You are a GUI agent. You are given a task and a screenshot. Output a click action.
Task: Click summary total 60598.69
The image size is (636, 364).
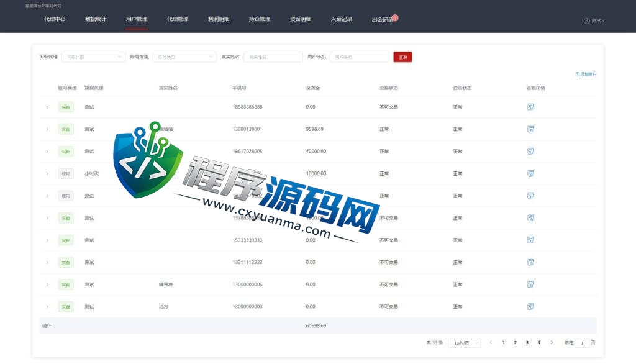pos(316,325)
